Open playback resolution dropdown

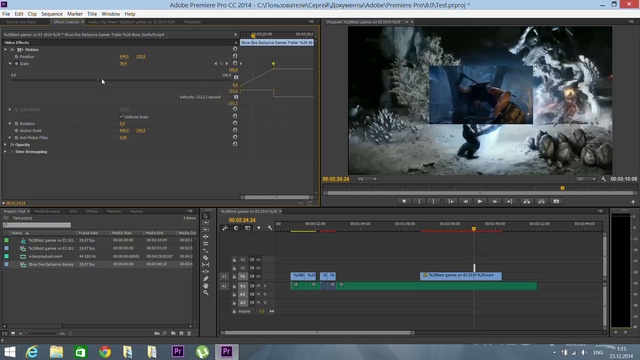pyautogui.click(x=586, y=179)
